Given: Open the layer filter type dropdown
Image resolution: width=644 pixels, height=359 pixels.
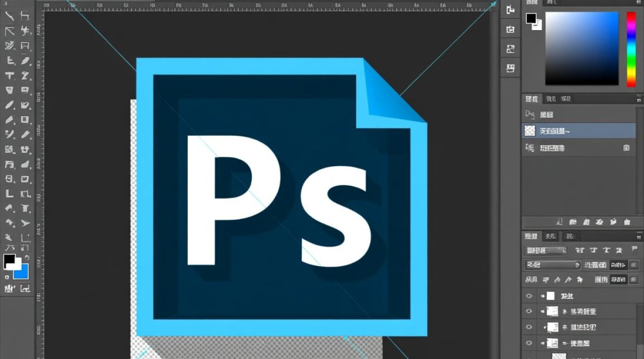Looking at the screenshot, I should (545, 250).
